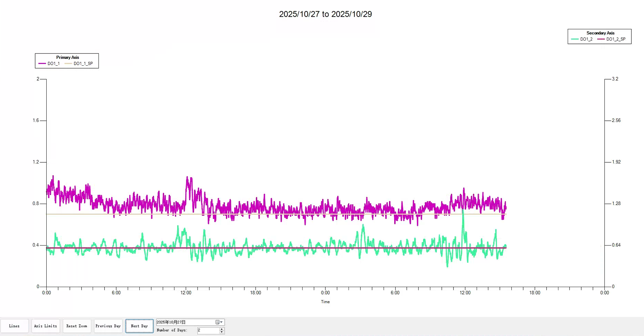This screenshot has width=644, height=336.
Task: Click the 2.56 label on secondary axis
Action: [x=616, y=120]
